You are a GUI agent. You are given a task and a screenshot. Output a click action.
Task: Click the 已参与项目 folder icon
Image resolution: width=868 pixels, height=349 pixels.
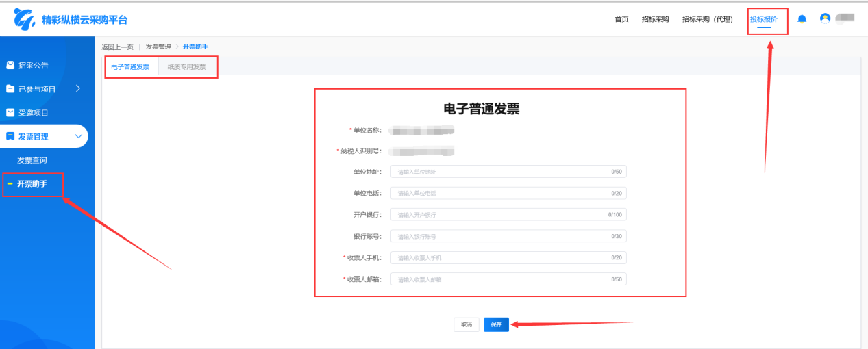[x=10, y=89]
